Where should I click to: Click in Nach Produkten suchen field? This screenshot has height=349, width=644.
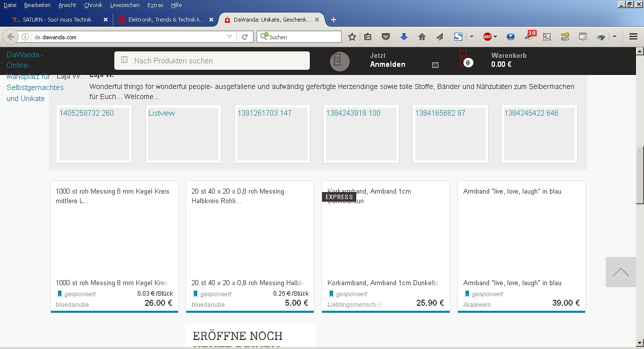pos(212,60)
